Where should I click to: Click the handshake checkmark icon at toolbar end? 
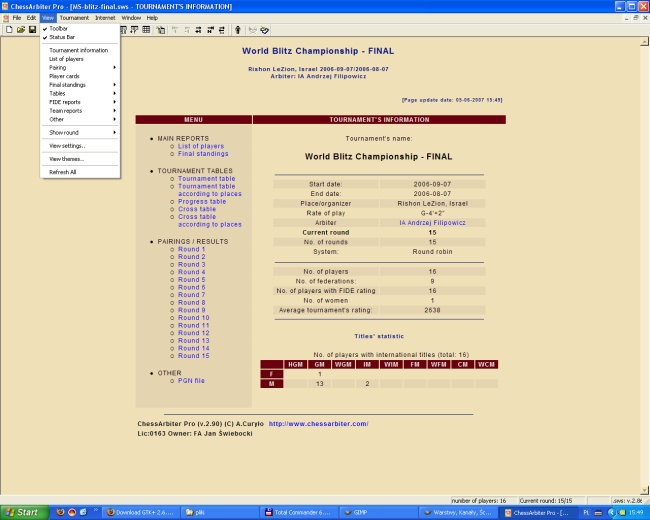pyautogui.click(x=264, y=29)
